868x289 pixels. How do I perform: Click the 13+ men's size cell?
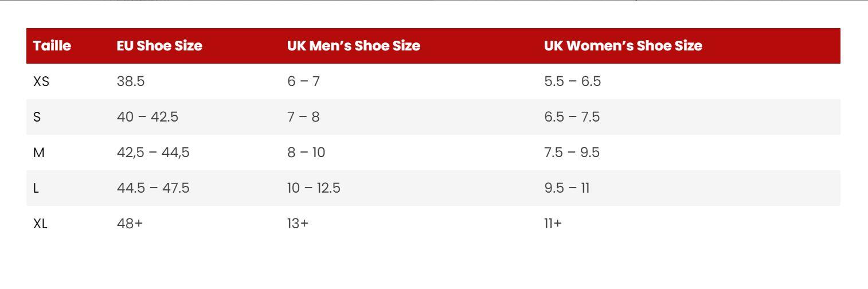[298, 224]
